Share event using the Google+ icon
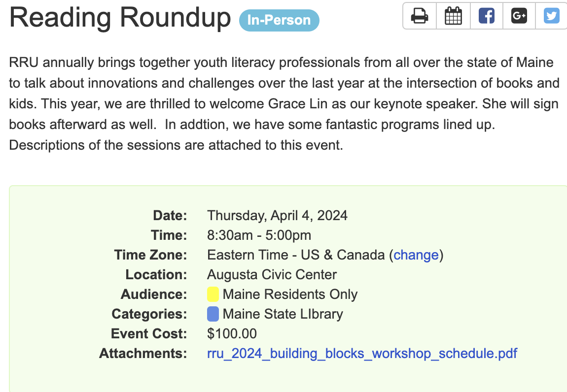567x392 pixels. pos(519,16)
